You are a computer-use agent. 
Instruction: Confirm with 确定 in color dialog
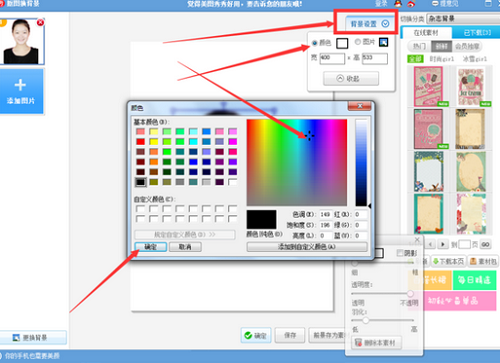click(x=151, y=247)
